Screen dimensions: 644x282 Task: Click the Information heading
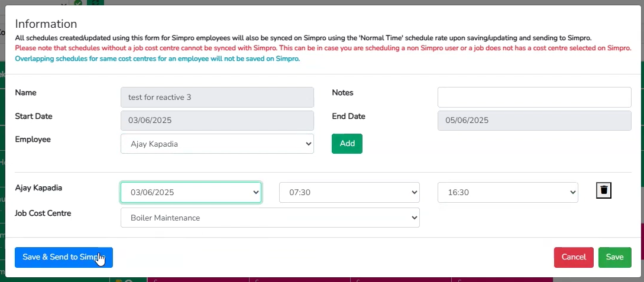46,24
